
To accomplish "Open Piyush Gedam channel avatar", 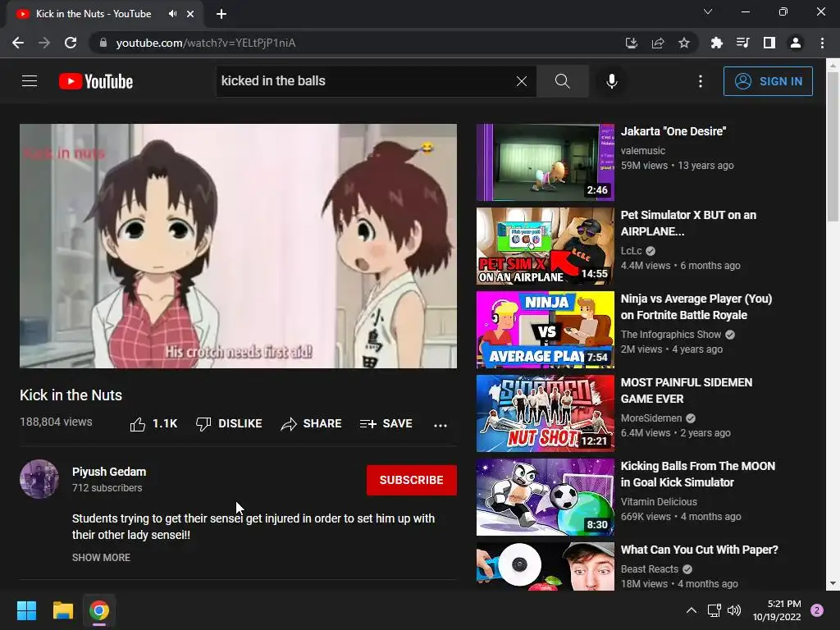I will (39, 479).
